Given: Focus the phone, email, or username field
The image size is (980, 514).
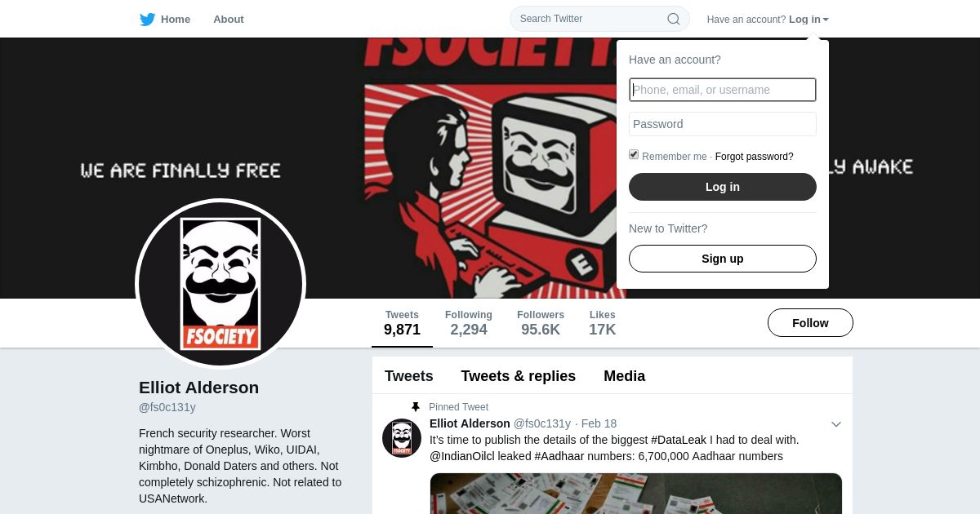Looking at the screenshot, I should point(723,90).
